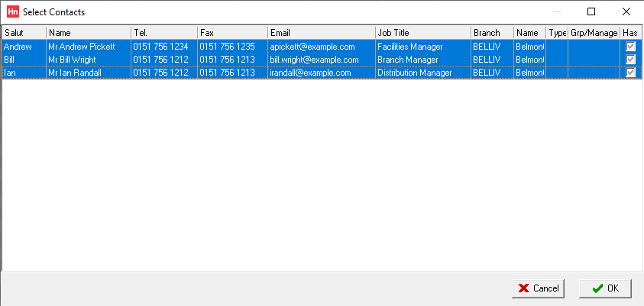Click OK button with green checkmark
The image size is (644, 306).
coord(605,288)
